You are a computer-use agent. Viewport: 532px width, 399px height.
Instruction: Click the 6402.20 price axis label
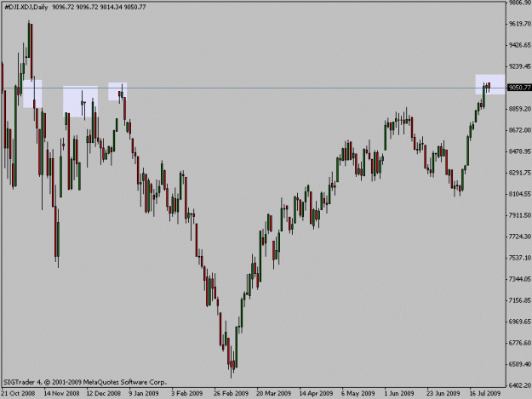coord(519,385)
